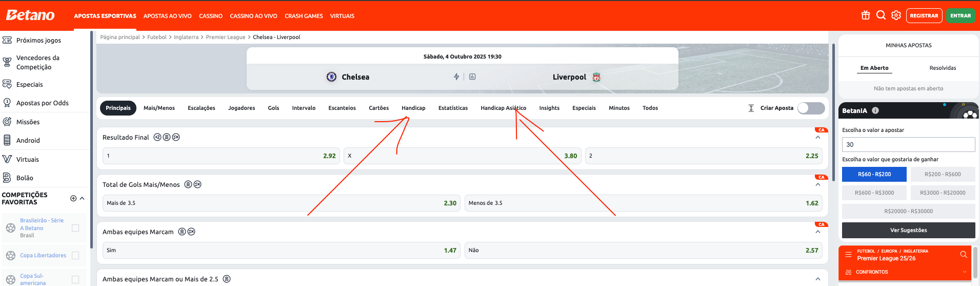
Task: Collapse the Resultado Final market
Action: pos(818,138)
